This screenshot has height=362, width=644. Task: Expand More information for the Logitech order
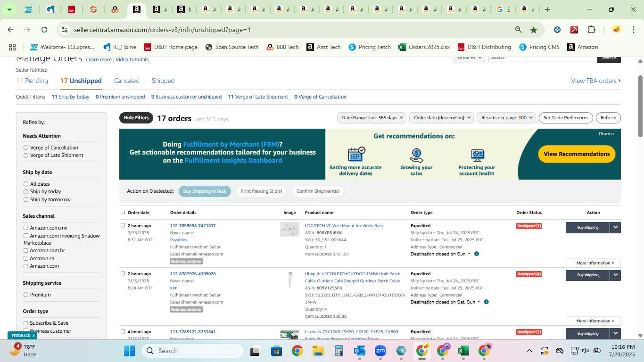pyautogui.click(x=593, y=263)
